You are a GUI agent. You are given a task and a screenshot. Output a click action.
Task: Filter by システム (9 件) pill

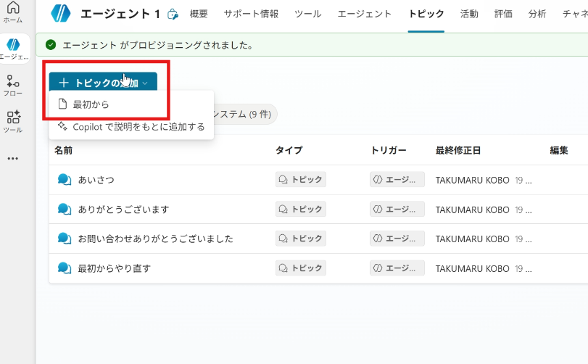pos(239,114)
